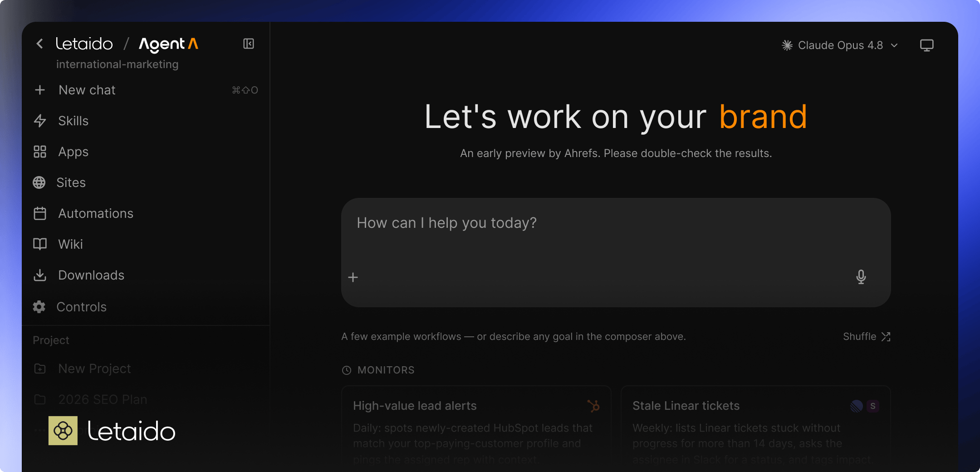The width and height of the screenshot is (980, 472).
Task: Click the shuffle arrows icon
Action: (886, 337)
